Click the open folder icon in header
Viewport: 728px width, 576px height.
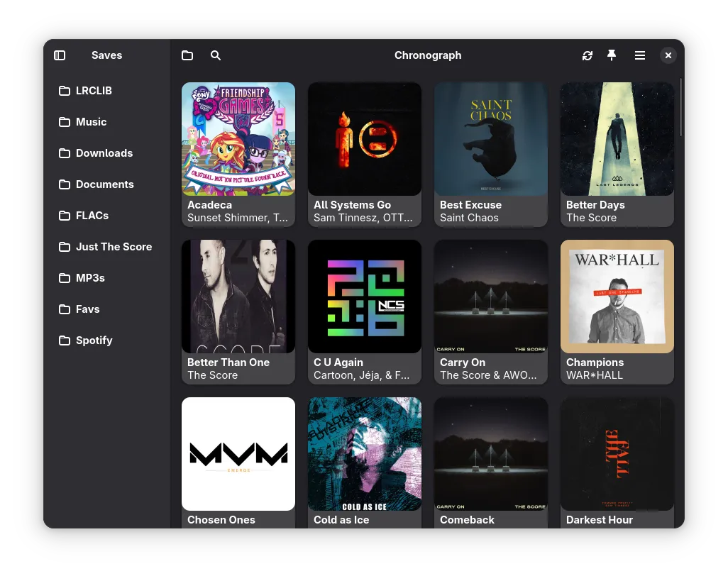tap(187, 55)
